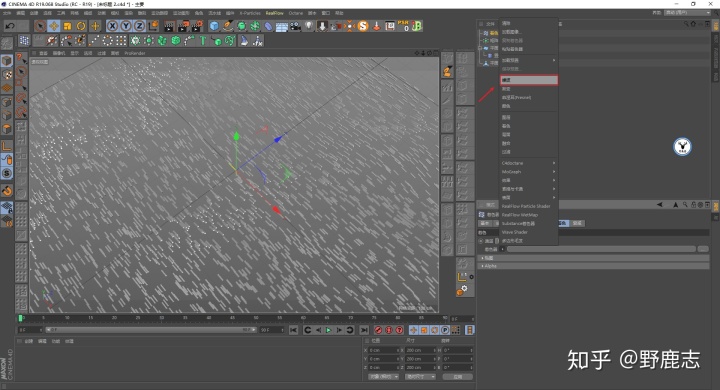This screenshot has height=390, width=720.
Task: Select the Rotate tool icon
Action: click(81, 26)
